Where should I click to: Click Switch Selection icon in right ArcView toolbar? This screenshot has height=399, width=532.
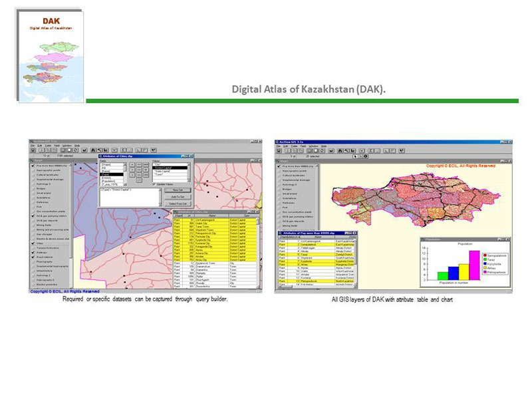coord(322,151)
